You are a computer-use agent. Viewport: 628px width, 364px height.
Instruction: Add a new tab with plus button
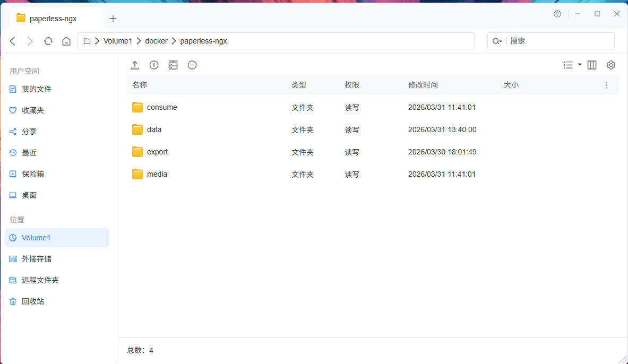point(113,19)
